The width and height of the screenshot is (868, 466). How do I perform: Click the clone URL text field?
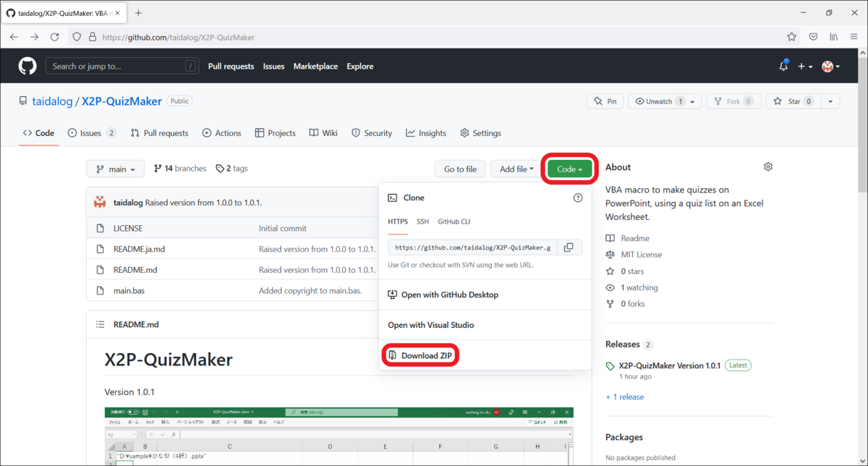pos(472,247)
